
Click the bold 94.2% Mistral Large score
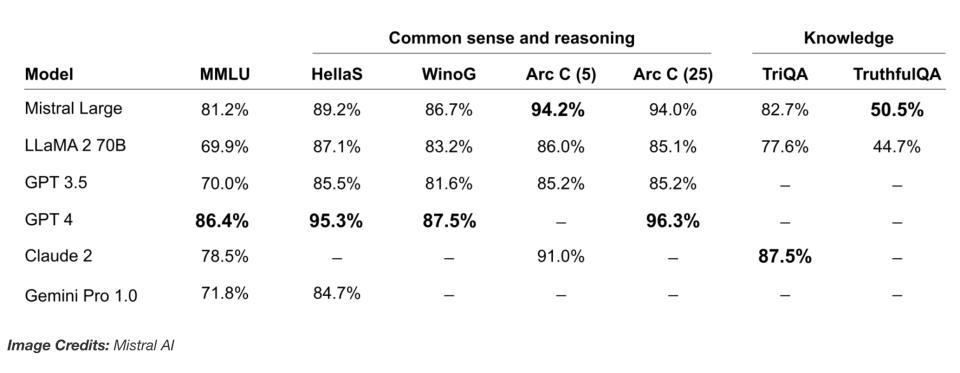point(558,111)
